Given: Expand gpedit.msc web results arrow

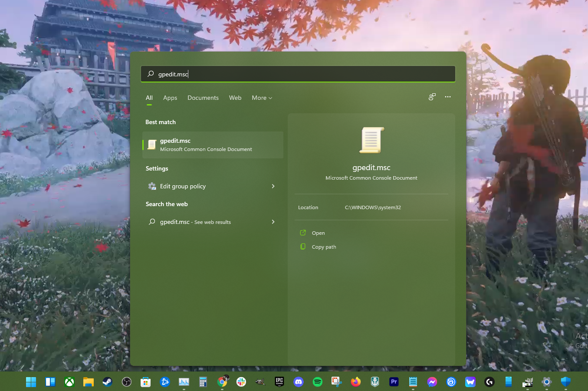Looking at the screenshot, I should [273, 222].
